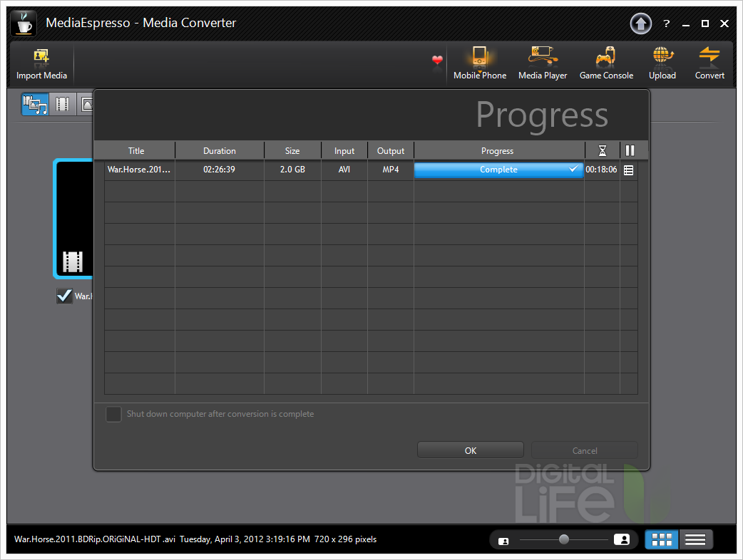Pause conversion with the pause icon
The image size is (743, 560).
[x=630, y=150]
